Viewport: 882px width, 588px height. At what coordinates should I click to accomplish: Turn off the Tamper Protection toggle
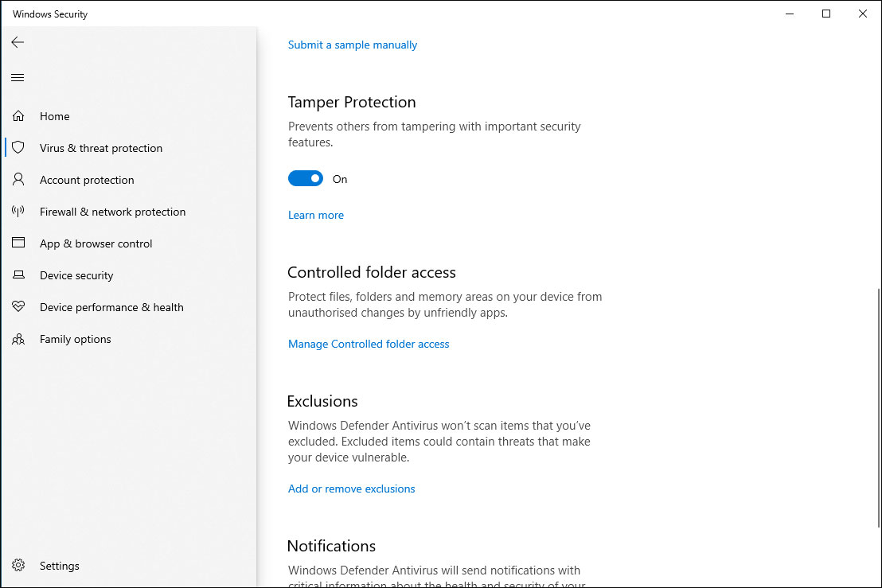(x=306, y=179)
